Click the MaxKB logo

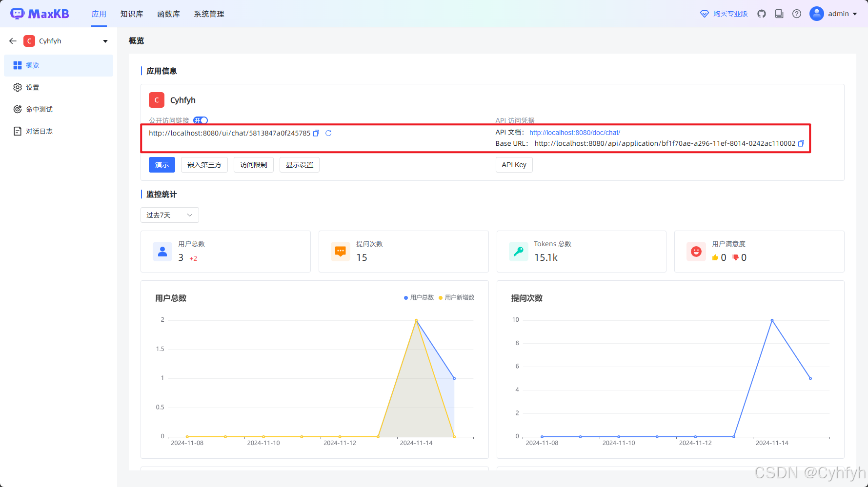[40, 14]
